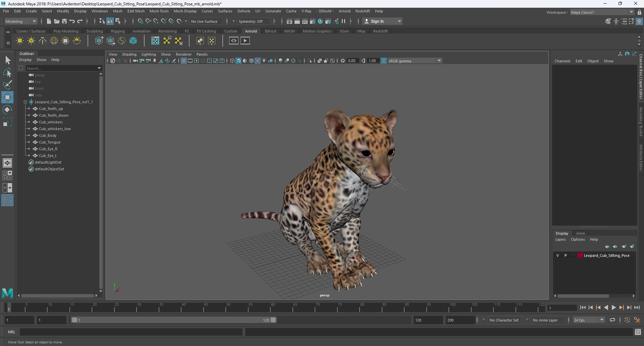Go to the end of playback range
Viewport: 644px width, 346px height.
tap(637, 307)
